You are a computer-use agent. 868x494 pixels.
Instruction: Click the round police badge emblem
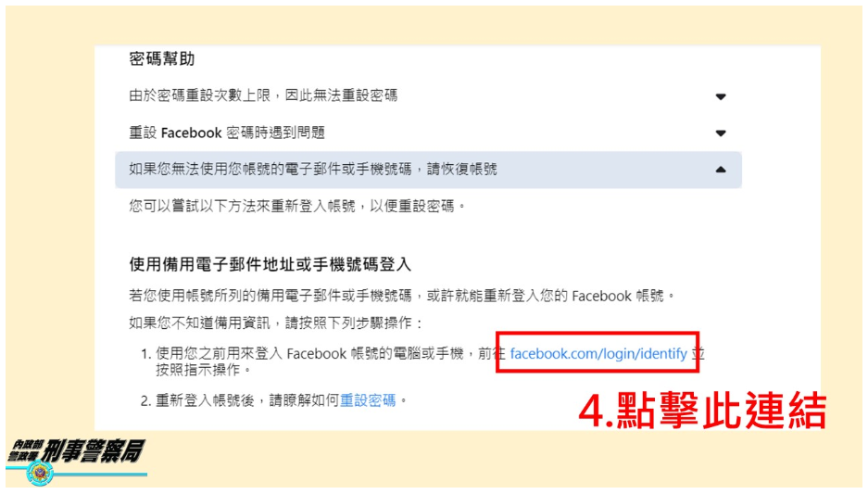coord(40,473)
